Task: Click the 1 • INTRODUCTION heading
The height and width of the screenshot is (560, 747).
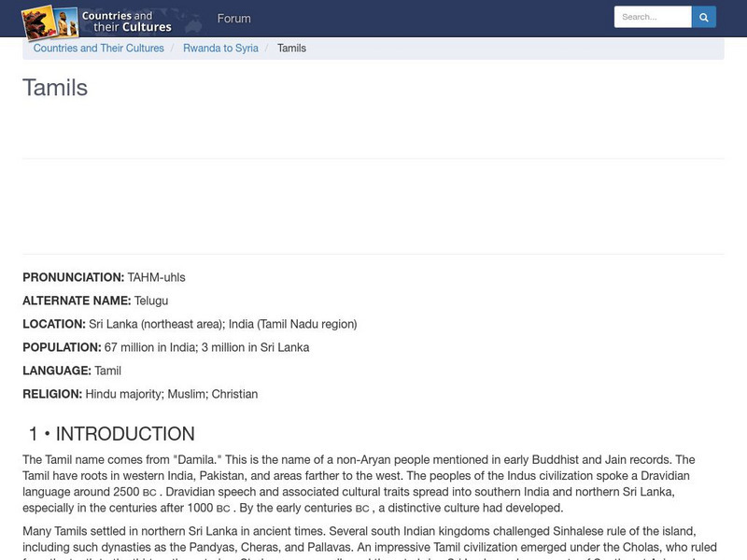Action: [x=111, y=434]
